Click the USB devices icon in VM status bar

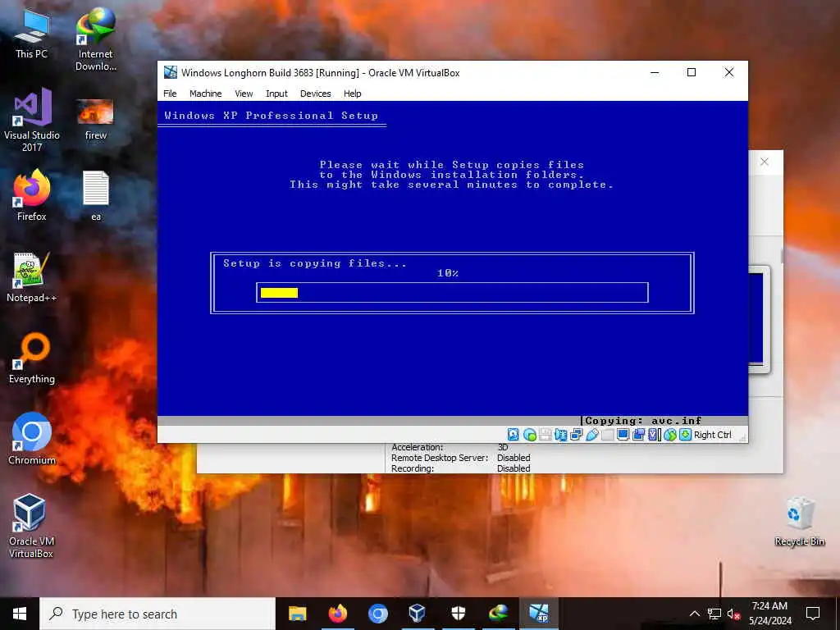[592, 435]
